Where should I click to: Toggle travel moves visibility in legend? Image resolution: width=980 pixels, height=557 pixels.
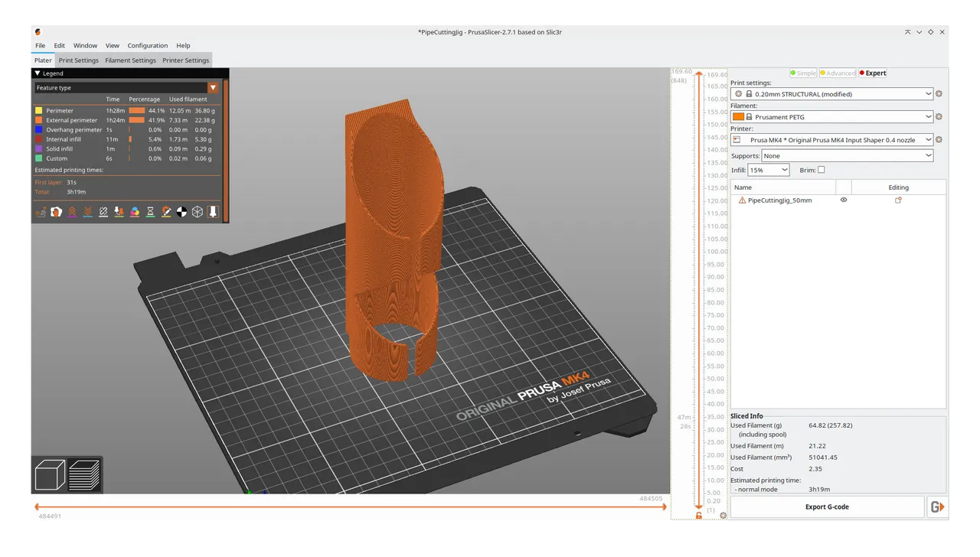41,212
